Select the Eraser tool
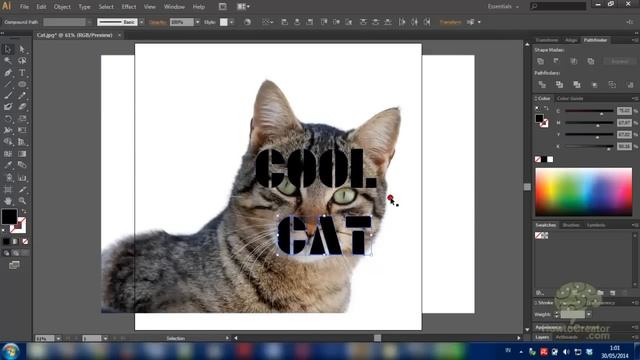Viewport: 640px width, 360px height. coord(22,107)
